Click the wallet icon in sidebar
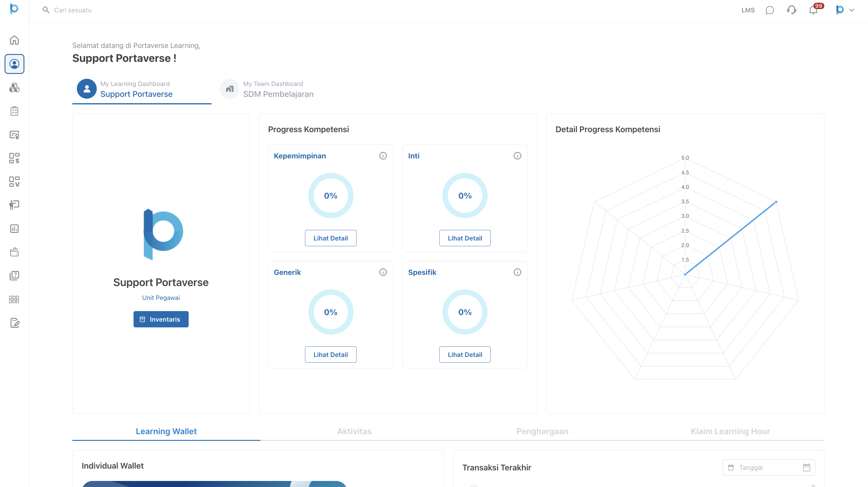Image resolution: width=868 pixels, height=487 pixels. (x=14, y=252)
